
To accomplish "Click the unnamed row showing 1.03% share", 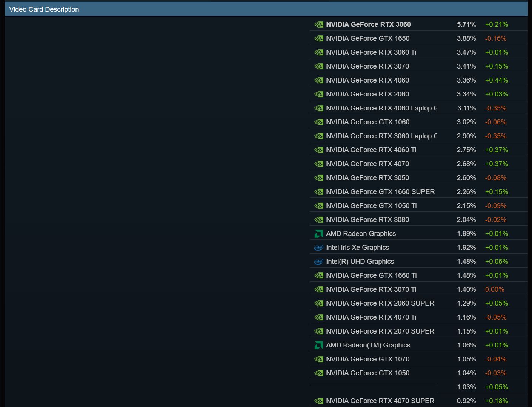I will coord(418,387).
